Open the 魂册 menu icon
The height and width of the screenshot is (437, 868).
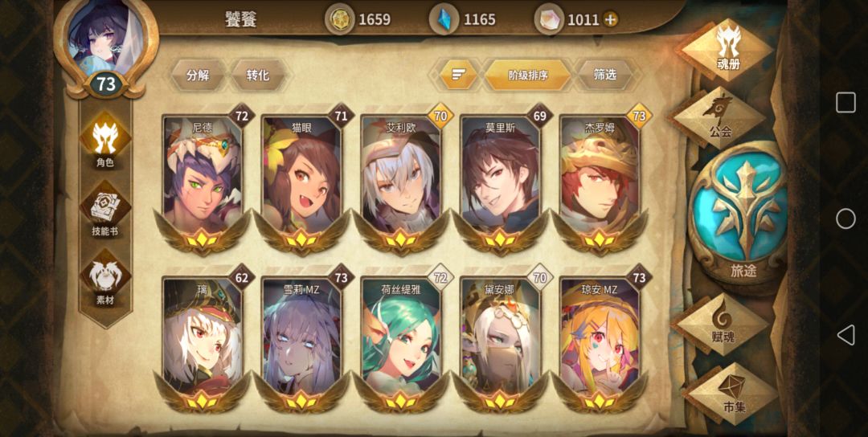pyautogui.click(x=727, y=50)
